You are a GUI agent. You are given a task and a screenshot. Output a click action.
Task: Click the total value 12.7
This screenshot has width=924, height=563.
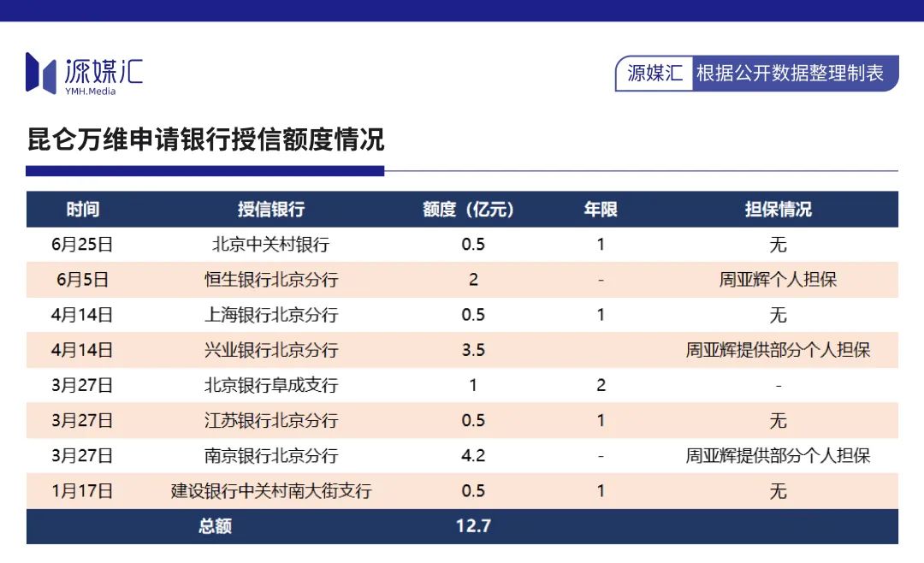(x=473, y=526)
